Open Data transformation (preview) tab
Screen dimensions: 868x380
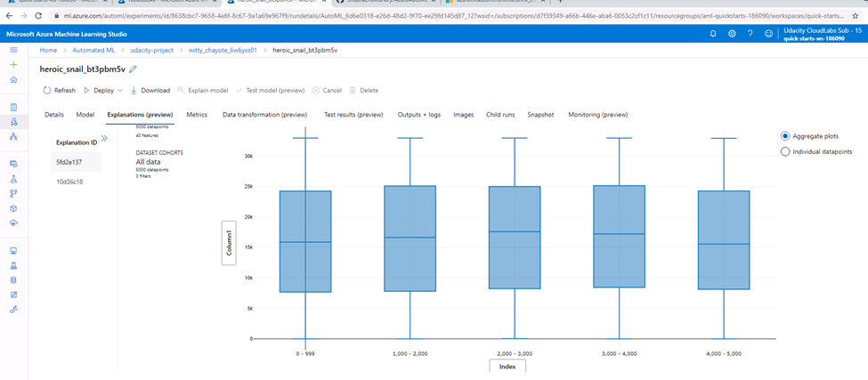click(x=264, y=115)
